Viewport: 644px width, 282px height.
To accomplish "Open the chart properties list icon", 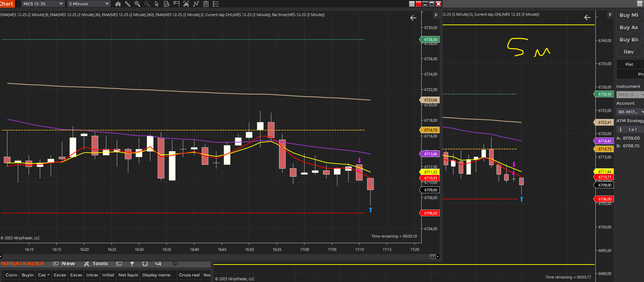I will click(x=216, y=4).
